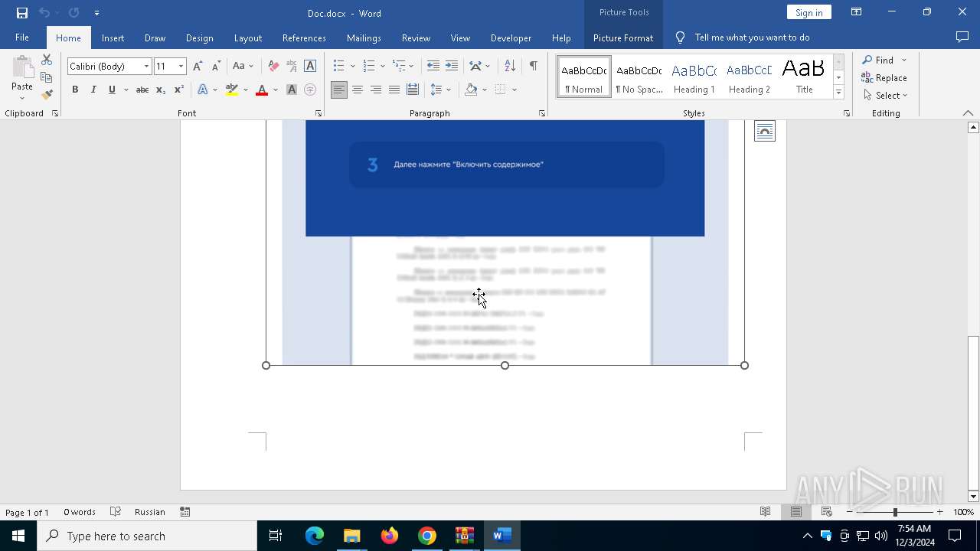This screenshot has height=551, width=980.
Task: Align text left
Action: [339, 90]
